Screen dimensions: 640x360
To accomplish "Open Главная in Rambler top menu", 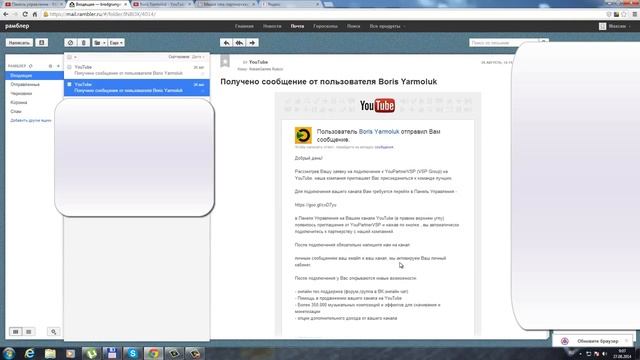I will tap(244, 26).
